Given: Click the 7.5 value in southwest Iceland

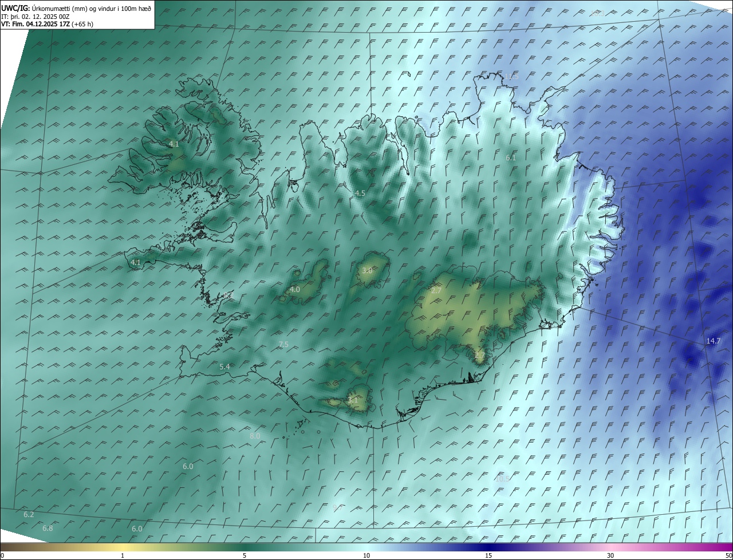Looking at the screenshot, I should (283, 344).
